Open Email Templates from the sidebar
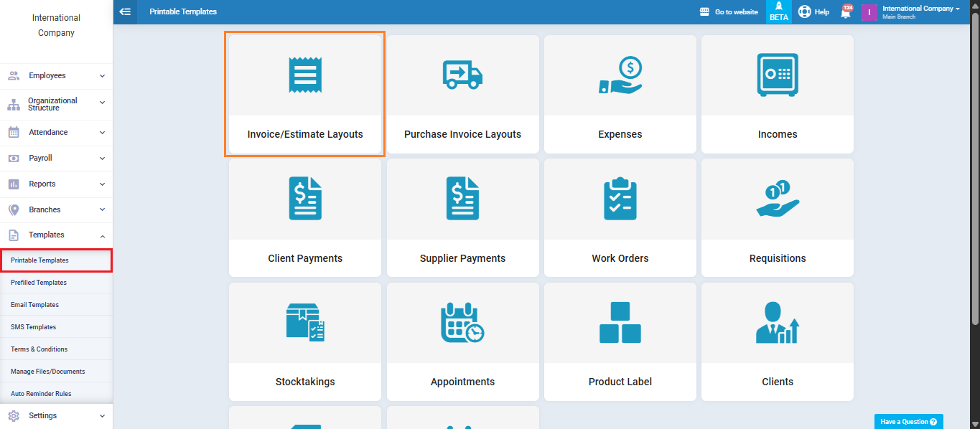Image resolution: width=980 pixels, height=429 pixels. click(x=34, y=305)
